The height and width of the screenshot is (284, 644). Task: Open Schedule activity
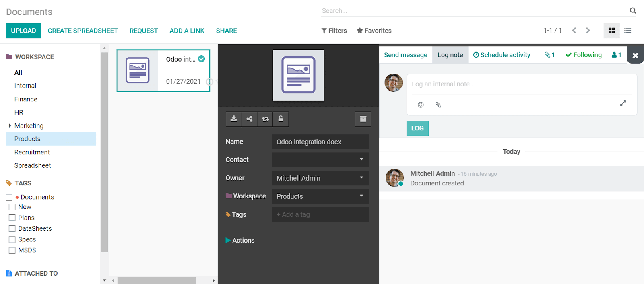pos(502,55)
